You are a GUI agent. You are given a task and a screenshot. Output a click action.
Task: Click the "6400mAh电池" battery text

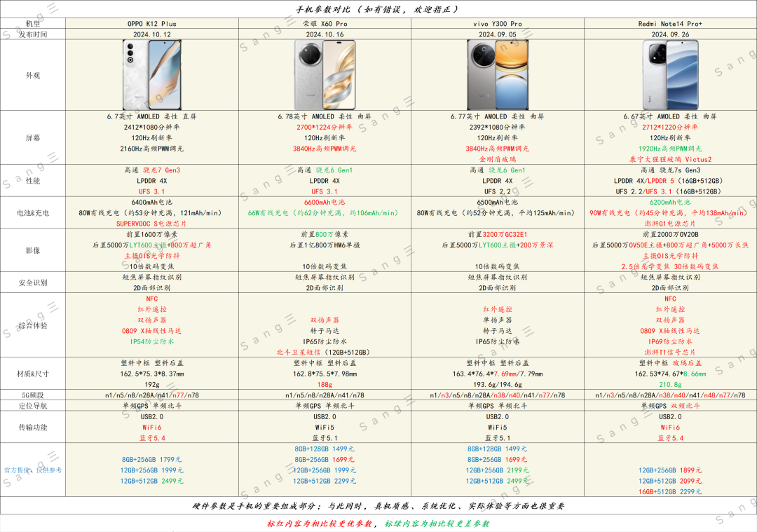point(152,203)
